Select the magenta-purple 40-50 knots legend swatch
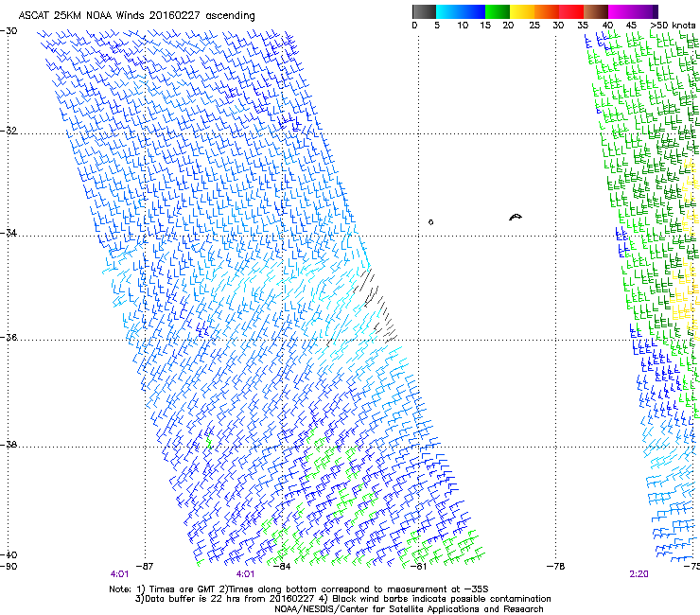 click(x=633, y=11)
